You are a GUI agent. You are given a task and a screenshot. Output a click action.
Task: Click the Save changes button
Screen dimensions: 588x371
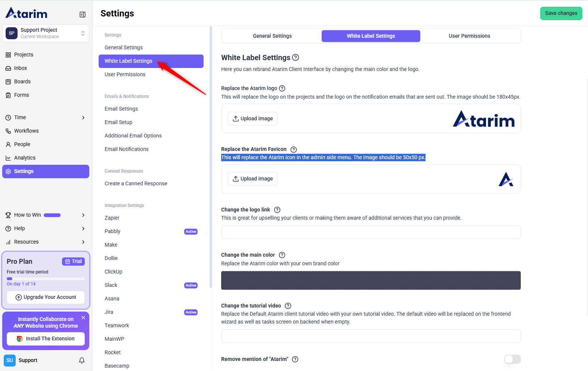561,13
